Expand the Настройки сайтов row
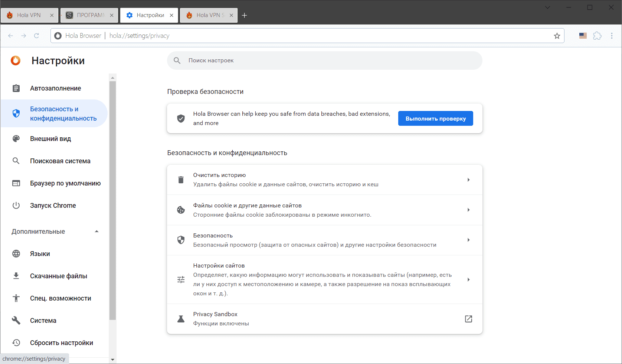The height and width of the screenshot is (364, 622). pos(468,280)
